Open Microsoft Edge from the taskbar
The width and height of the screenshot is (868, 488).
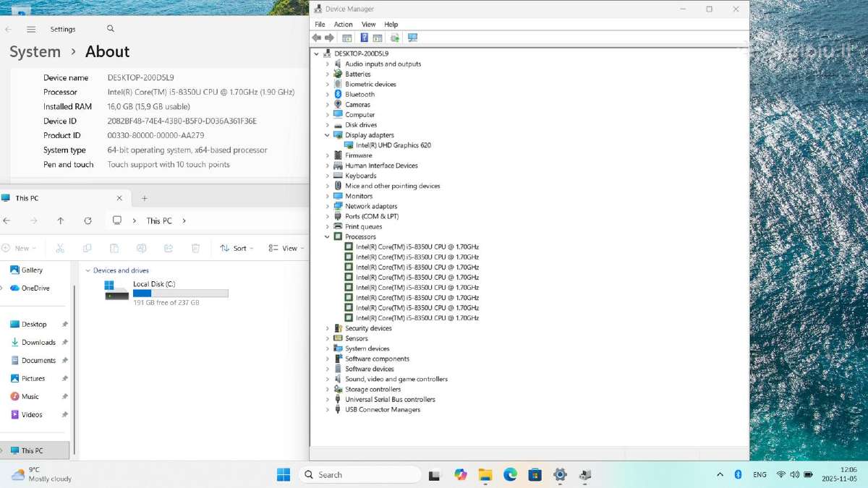pyautogui.click(x=511, y=475)
